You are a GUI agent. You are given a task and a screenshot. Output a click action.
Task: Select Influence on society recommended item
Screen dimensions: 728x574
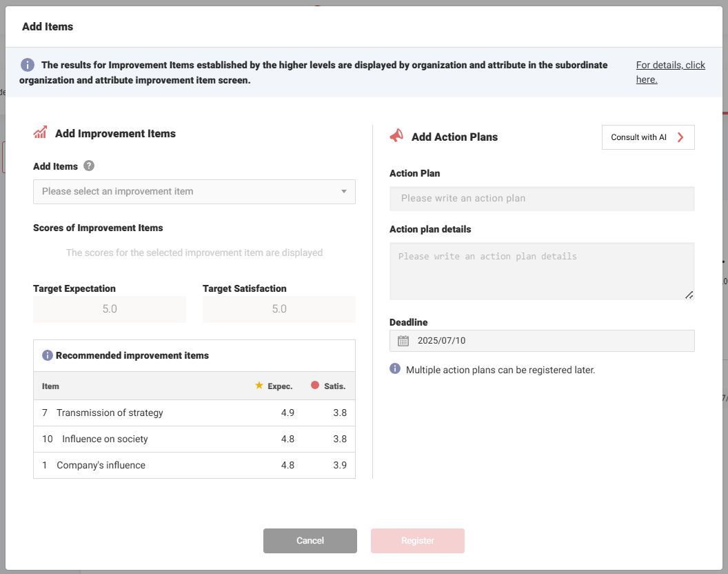105,439
